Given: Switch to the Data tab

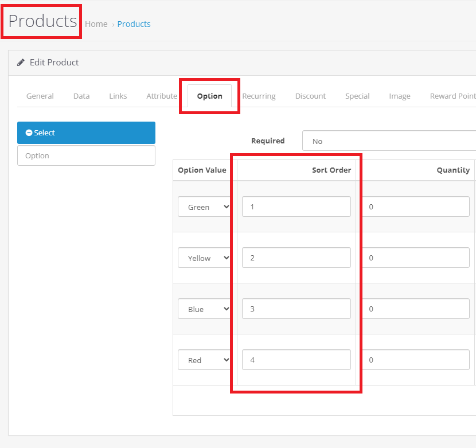Looking at the screenshot, I should click(x=81, y=96).
